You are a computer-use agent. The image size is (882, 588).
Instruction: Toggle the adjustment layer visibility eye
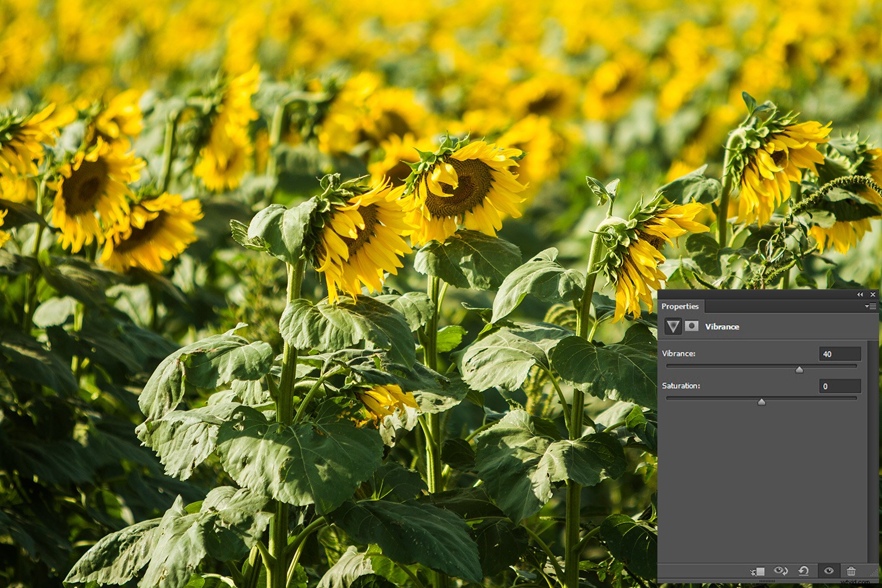[x=829, y=570]
